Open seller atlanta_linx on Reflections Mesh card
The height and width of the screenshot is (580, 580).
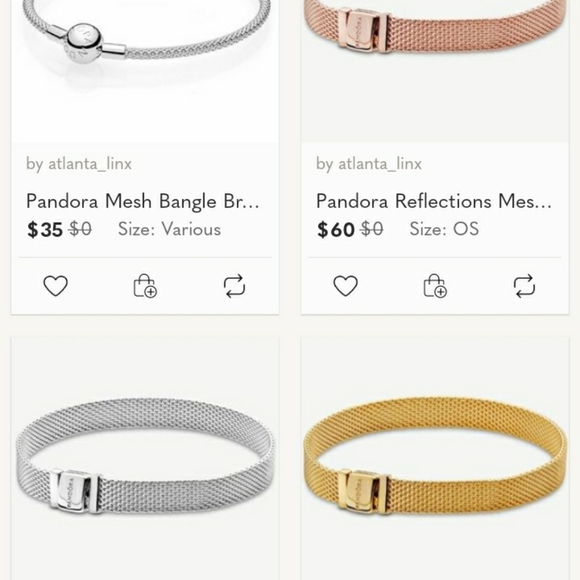(369, 164)
